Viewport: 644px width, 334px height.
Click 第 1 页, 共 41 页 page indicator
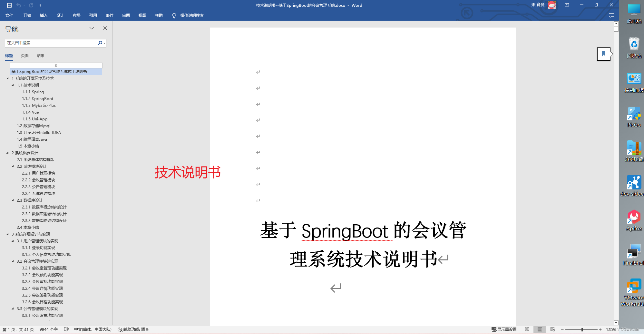(18, 329)
